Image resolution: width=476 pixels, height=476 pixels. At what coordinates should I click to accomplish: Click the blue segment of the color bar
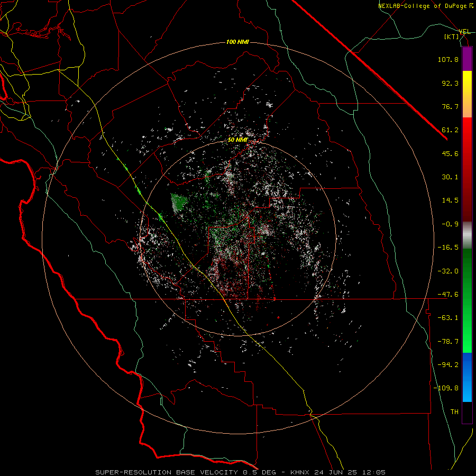tap(467, 377)
